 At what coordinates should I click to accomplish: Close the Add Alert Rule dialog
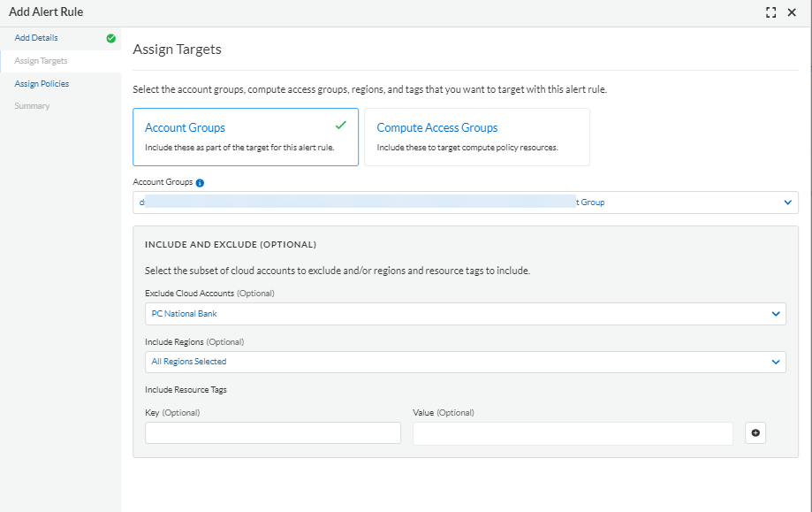pyautogui.click(x=792, y=12)
